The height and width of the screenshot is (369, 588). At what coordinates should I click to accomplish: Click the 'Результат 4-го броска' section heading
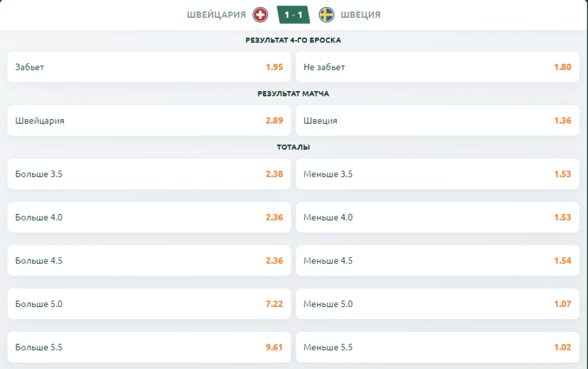coord(293,41)
